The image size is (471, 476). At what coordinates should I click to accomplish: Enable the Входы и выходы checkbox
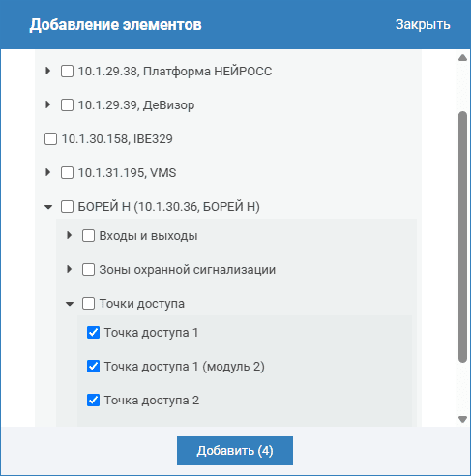click(88, 236)
